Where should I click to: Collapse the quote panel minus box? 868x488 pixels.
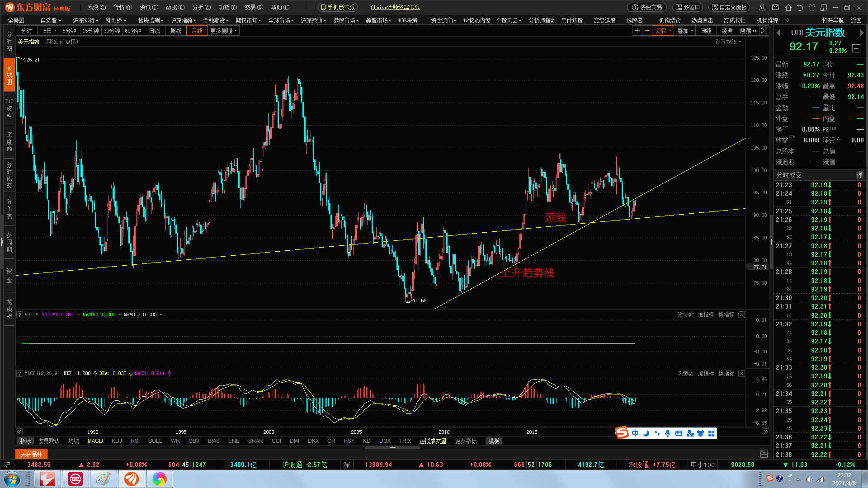pyautogui.click(x=856, y=48)
